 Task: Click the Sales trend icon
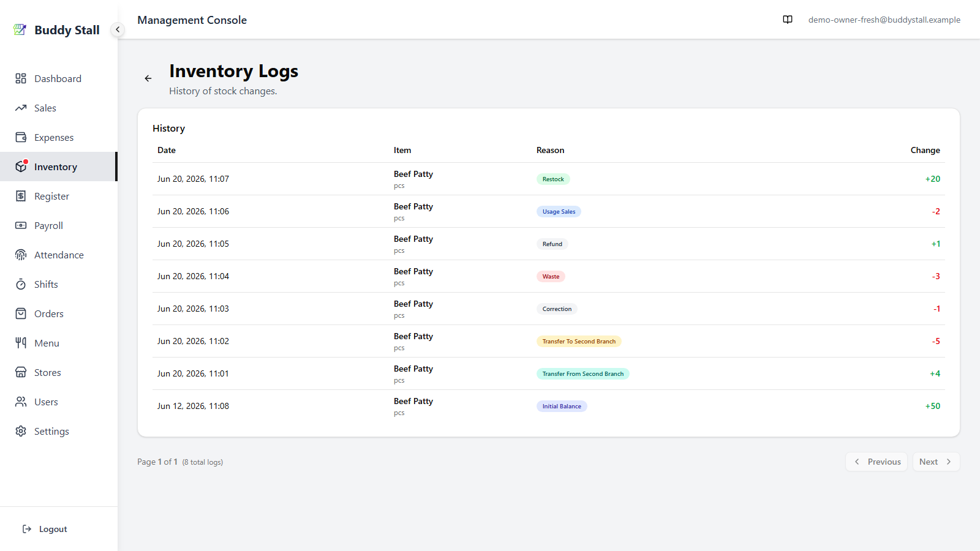pyautogui.click(x=21, y=108)
